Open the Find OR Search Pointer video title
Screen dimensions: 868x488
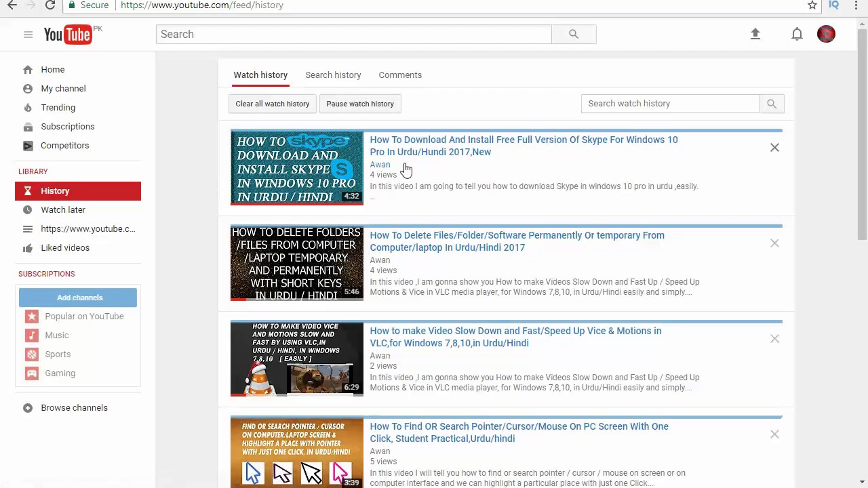pos(519,432)
